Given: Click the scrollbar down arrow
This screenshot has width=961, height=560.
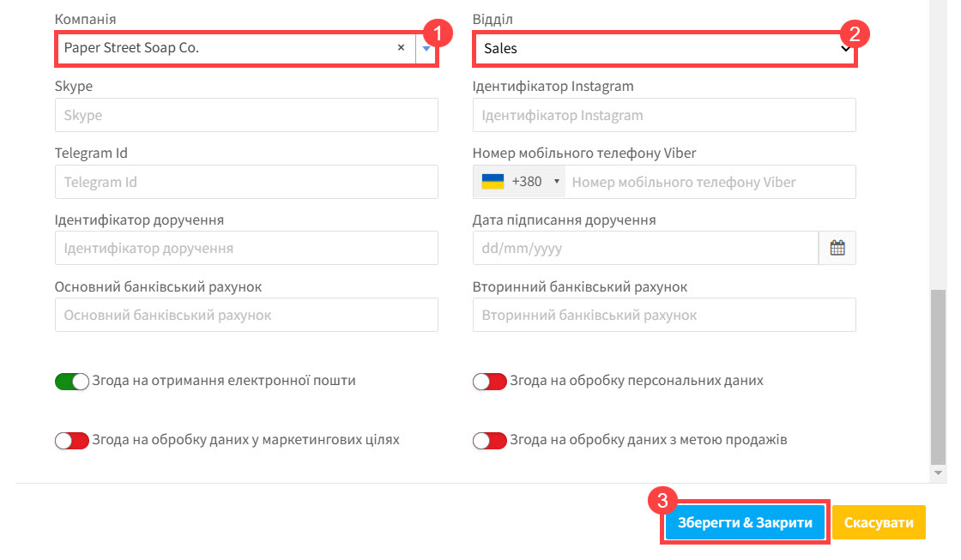Looking at the screenshot, I should pos(938,473).
